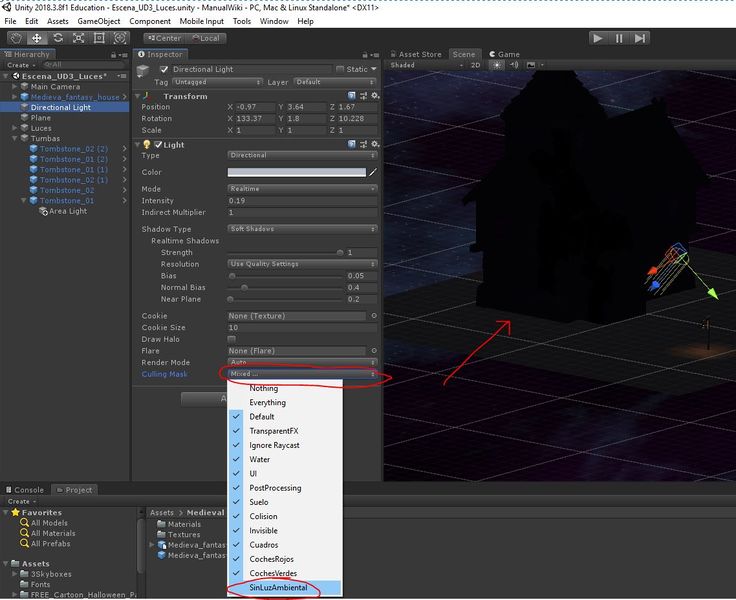Open the Static dropdown arrow
Screen dimensions: 736x600
click(x=374, y=69)
